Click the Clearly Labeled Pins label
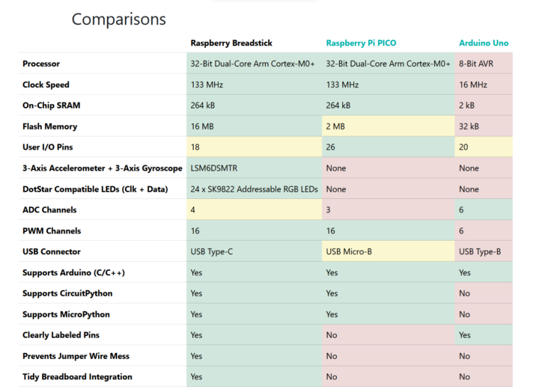539x392 pixels. click(x=61, y=335)
